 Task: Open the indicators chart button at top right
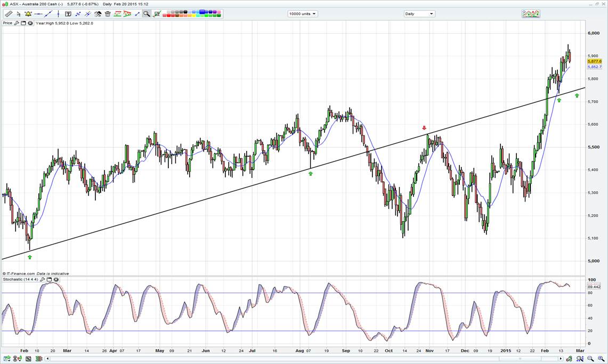[530, 14]
